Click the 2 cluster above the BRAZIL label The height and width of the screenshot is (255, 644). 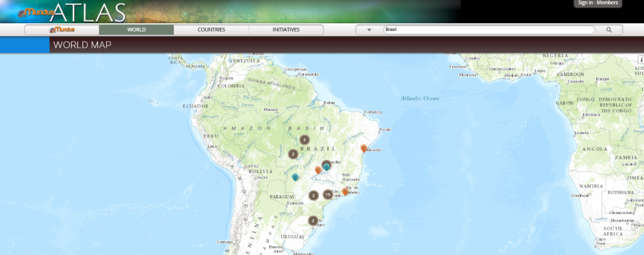[304, 140]
